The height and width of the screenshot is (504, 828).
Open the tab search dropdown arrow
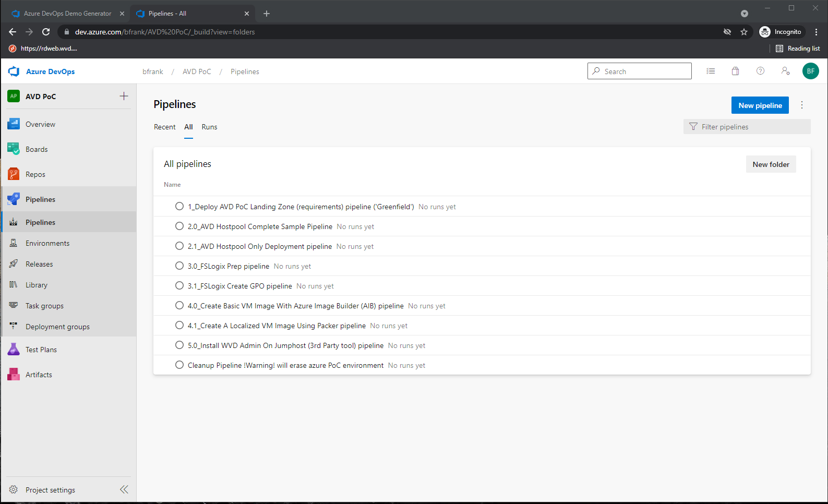coord(745,14)
